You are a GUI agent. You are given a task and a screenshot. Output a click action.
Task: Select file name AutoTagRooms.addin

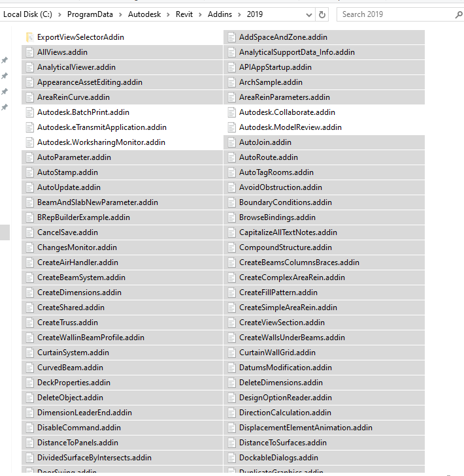coord(276,172)
